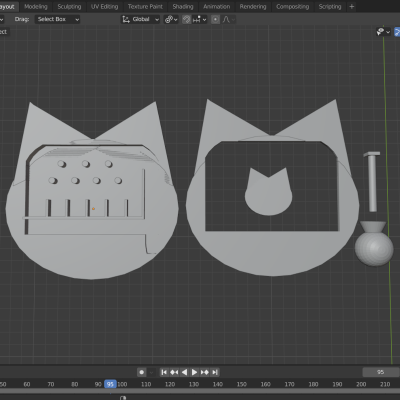
Task: Toggle the auto keying record button
Action: tap(142, 372)
